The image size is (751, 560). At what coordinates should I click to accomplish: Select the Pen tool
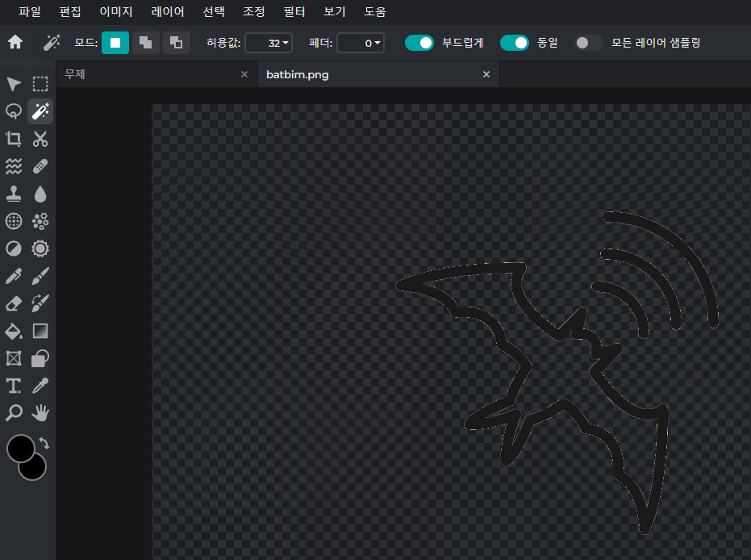[14, 276]
